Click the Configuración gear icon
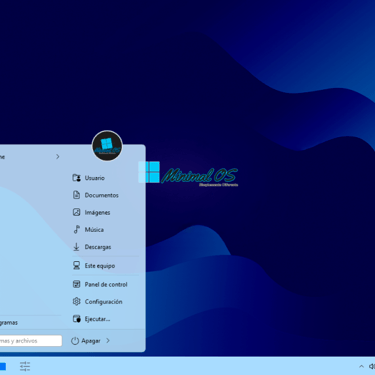The width and height of the screenshot is (375, 375). click(77, 302)
